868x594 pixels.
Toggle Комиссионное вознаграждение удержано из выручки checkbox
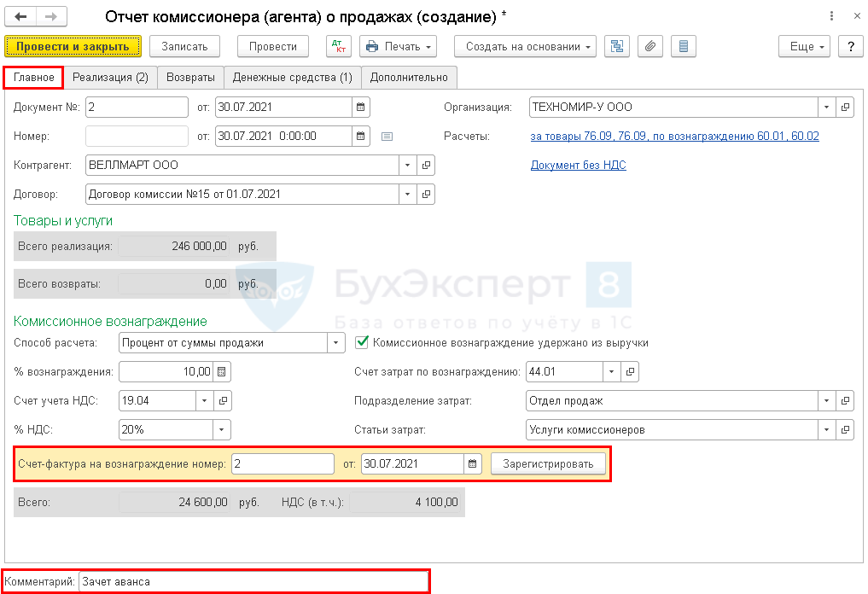tap(362, 343)
